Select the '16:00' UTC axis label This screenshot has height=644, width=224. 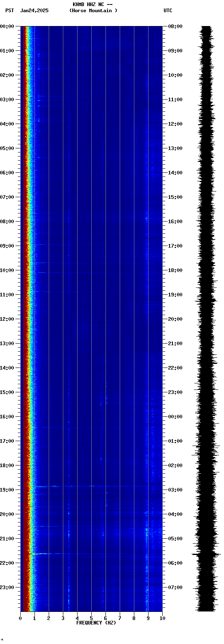175,222
